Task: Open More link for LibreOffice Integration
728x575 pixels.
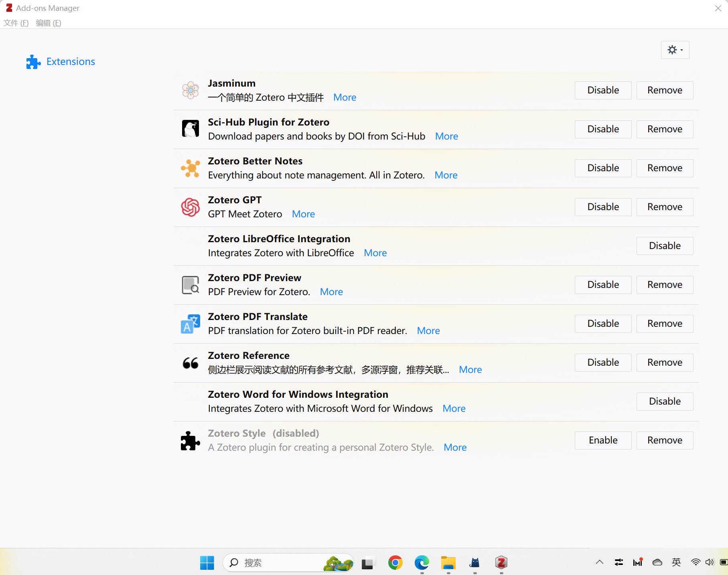Action: (x=375, y=253)
